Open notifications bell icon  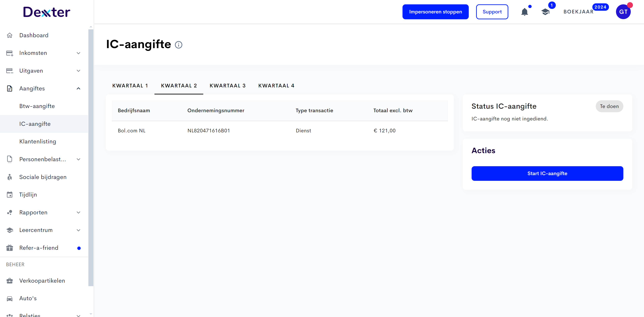[x=524, y=12]
